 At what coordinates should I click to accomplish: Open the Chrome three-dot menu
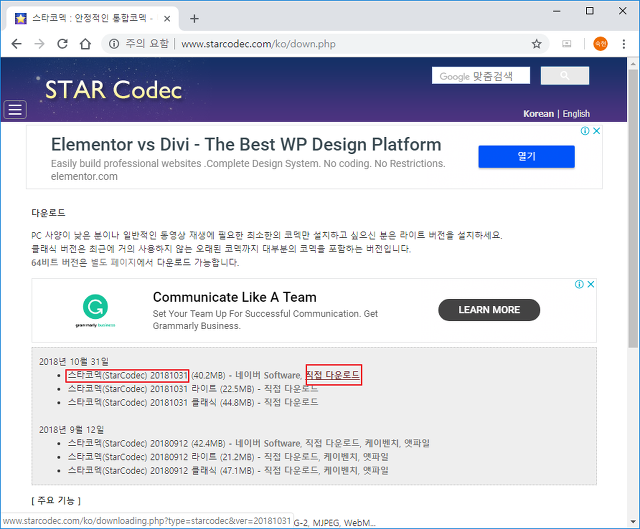click(x=624, y=44)
